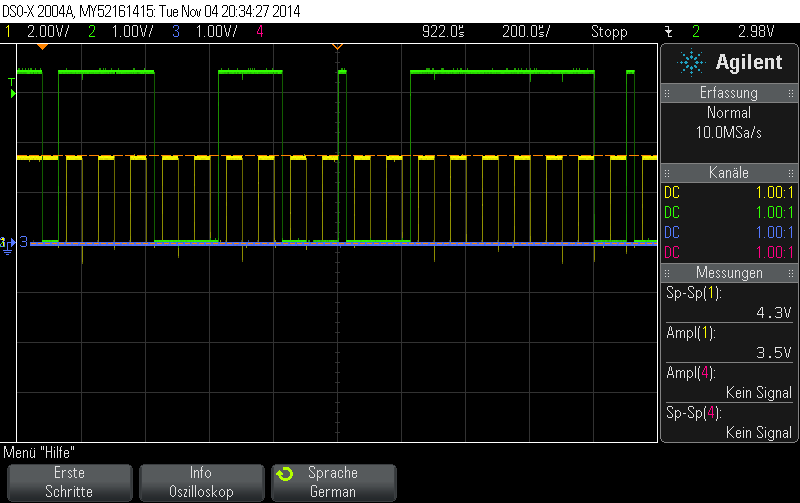Open the Messungen panel header
Image resolution: width=800 pixels, height=503 pixels.
728,273
